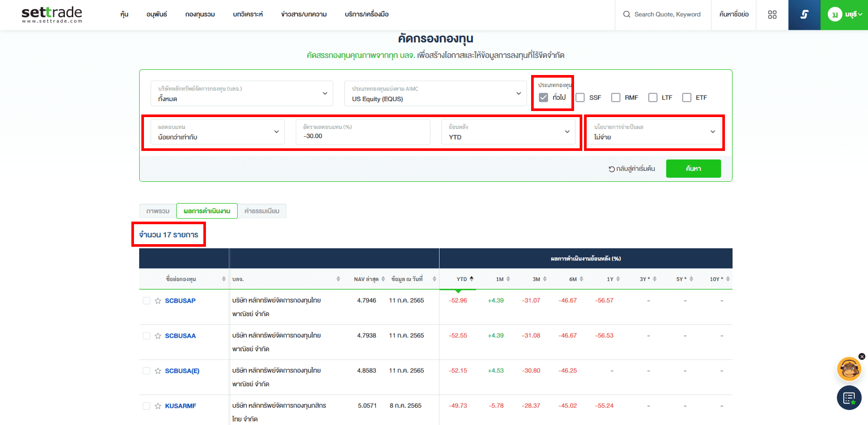This screenshot has width=868, height=425.
Task: Star the SCBUSAP fund as favorite
Action: pos(158,301)
